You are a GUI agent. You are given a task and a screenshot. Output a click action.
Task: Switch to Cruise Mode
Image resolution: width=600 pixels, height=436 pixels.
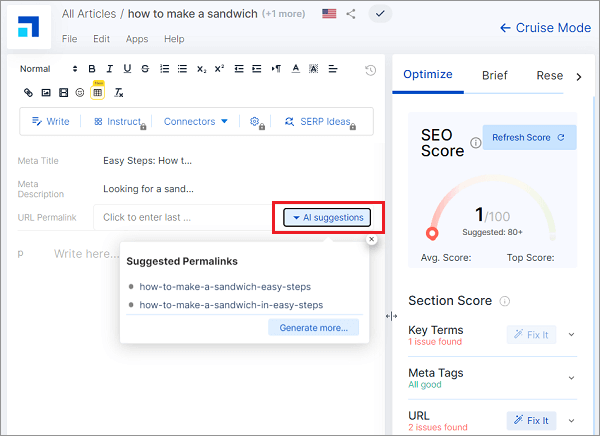545,28
